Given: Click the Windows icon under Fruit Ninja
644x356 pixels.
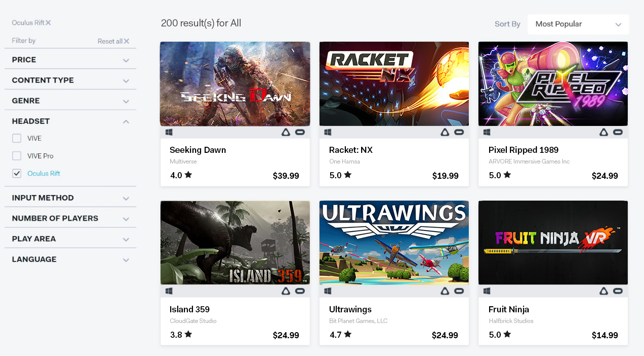Looking at the screenshot, I should pos(487,291).
